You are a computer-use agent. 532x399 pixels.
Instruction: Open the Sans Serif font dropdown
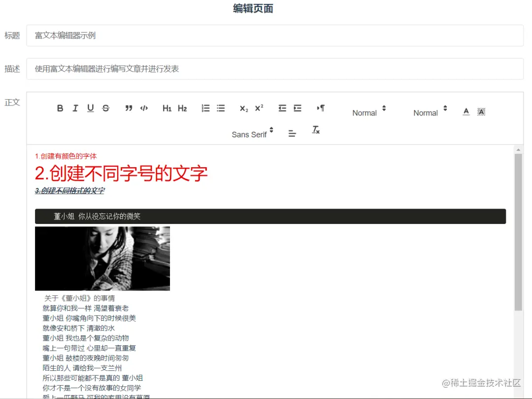[x=252, y=133]
